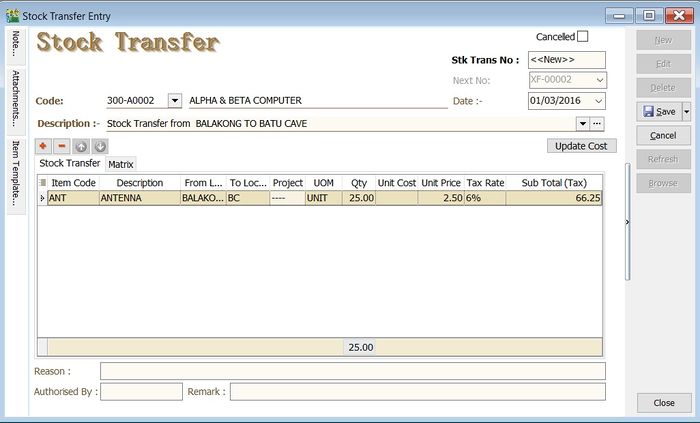This screenshot has width=700, height=423.
Task: Click the Save button
Action: click(x=658, y=112)
